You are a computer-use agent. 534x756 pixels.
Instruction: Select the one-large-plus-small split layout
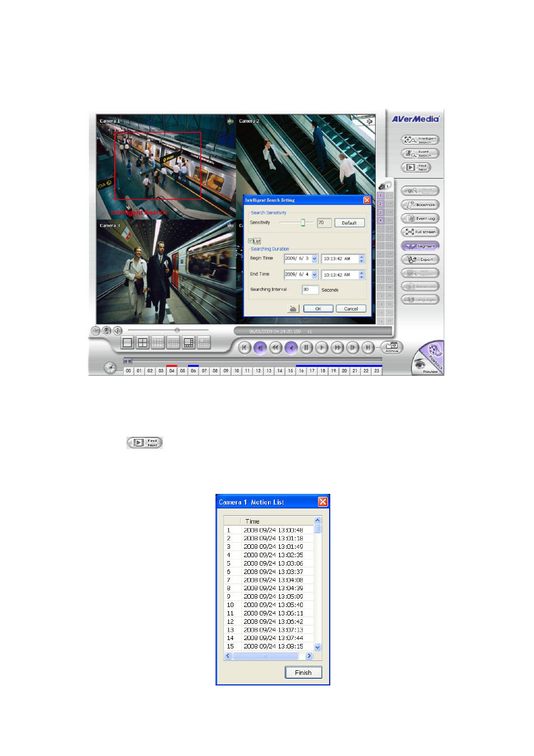click(189, 343)
